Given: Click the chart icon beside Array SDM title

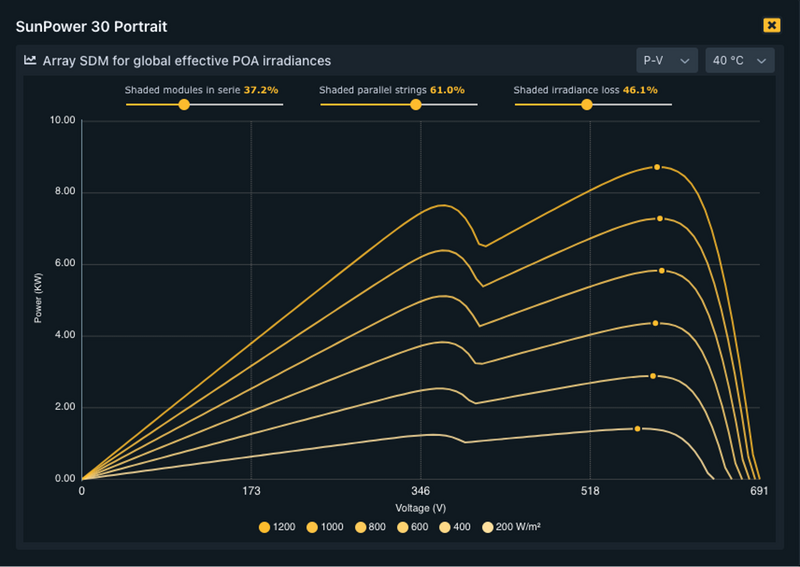Looking at the screenshot, I should [31, 61].
